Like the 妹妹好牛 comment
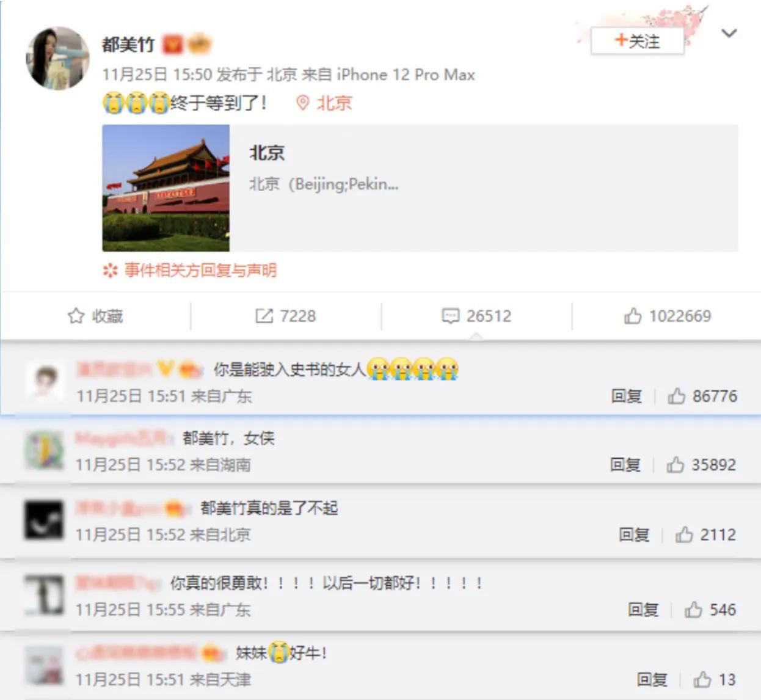 pyautogui.click(x=715, y=680)
